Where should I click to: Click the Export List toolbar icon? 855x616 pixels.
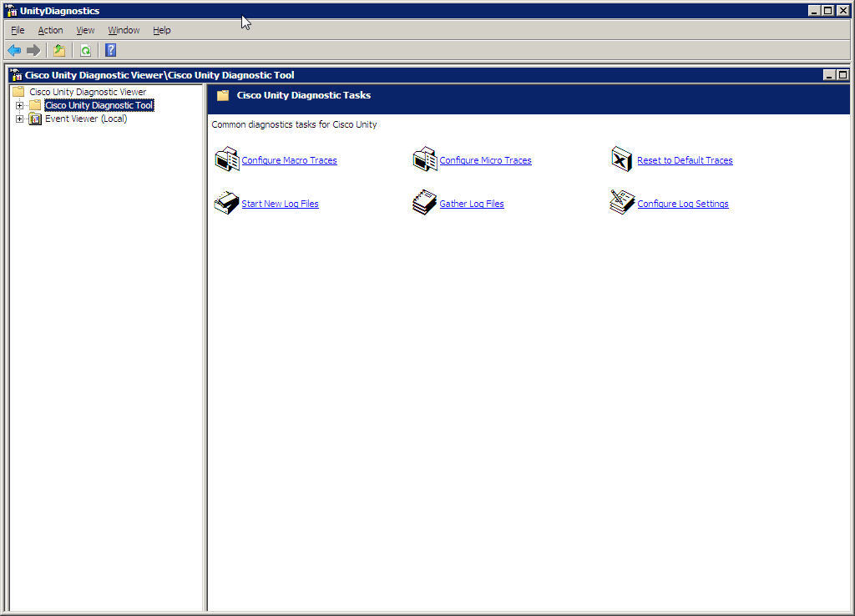pos(58,50)
